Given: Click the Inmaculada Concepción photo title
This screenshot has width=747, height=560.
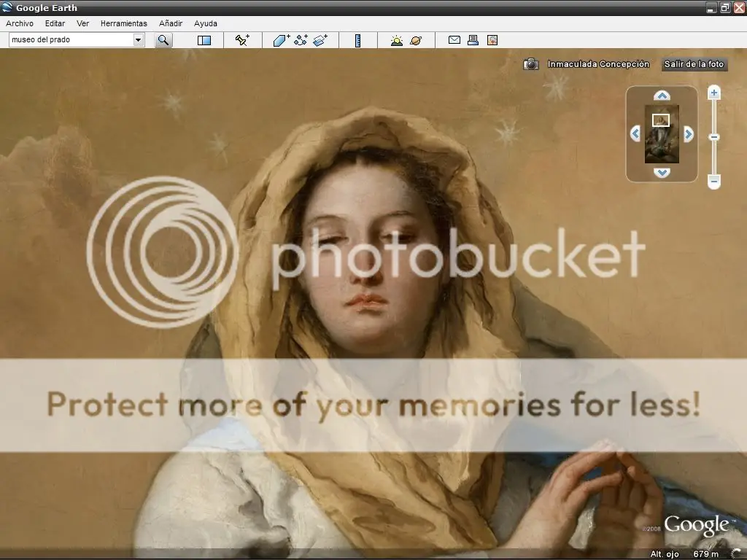Looking at the screenshot, I should click(x=598, y=64).
